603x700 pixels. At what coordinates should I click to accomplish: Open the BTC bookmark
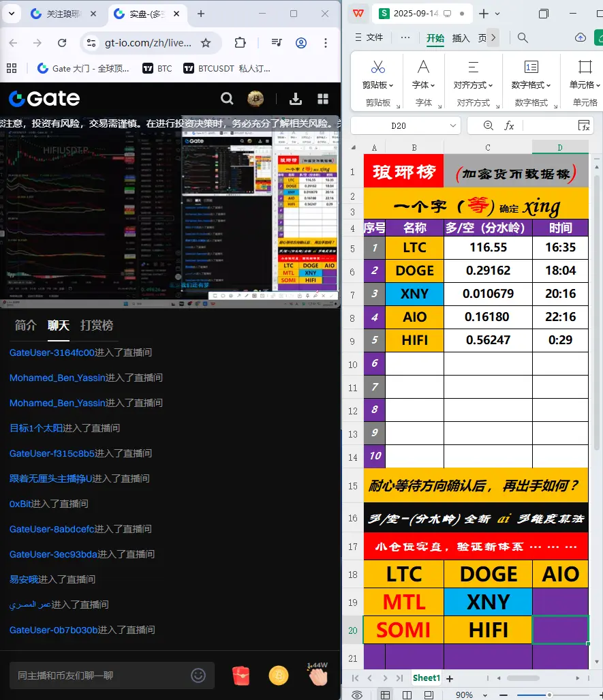pos(157,68)
